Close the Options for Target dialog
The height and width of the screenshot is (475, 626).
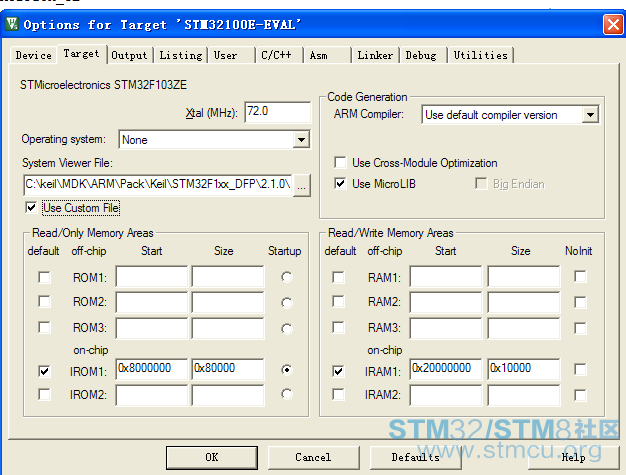(613, 25)
